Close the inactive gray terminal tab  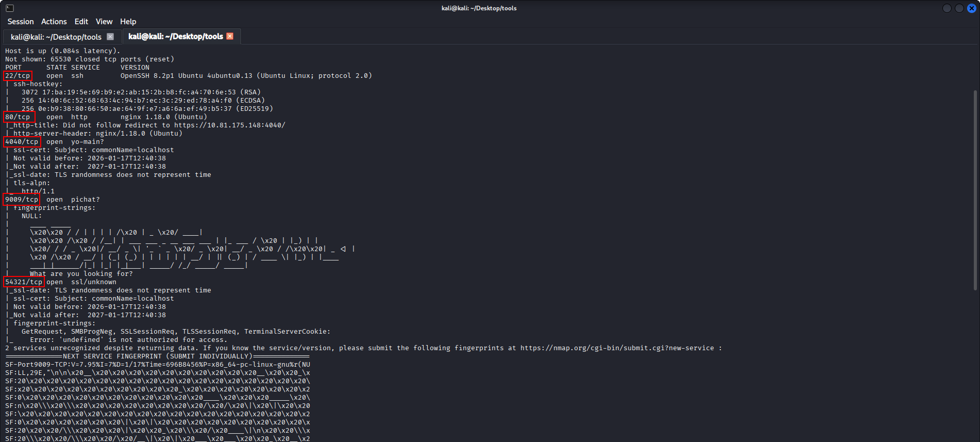tap(110, 37)
